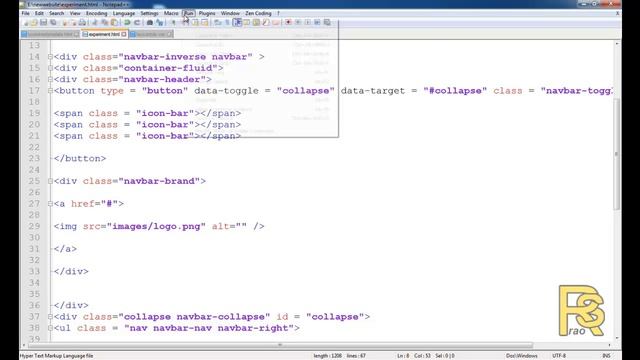Toggle the highlighted Indent Guide icon
Screen dimensions: 640x360
pos(237,22)
